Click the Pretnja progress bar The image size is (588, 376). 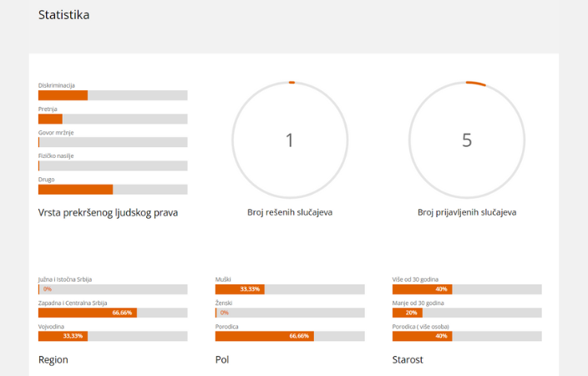(x=113, y=119)
